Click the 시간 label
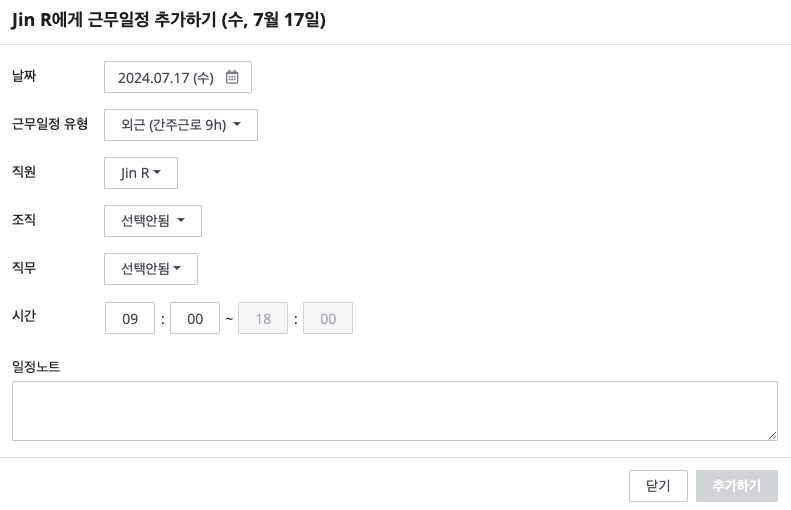791x510 pixels. point(24,315)
